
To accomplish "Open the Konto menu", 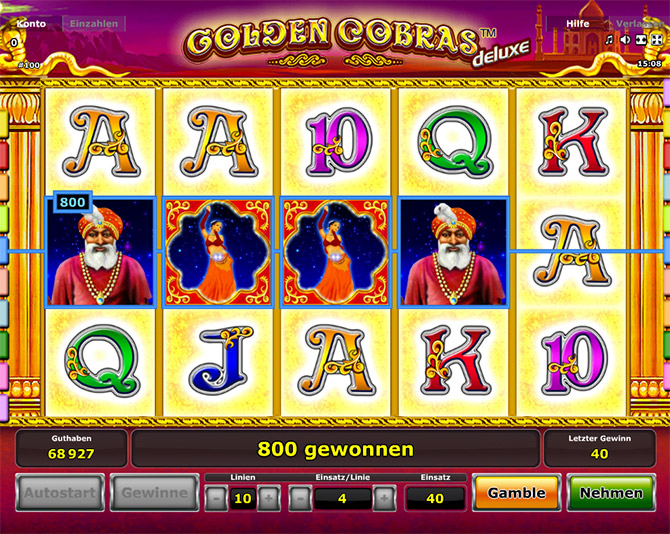I will (31, 24).
